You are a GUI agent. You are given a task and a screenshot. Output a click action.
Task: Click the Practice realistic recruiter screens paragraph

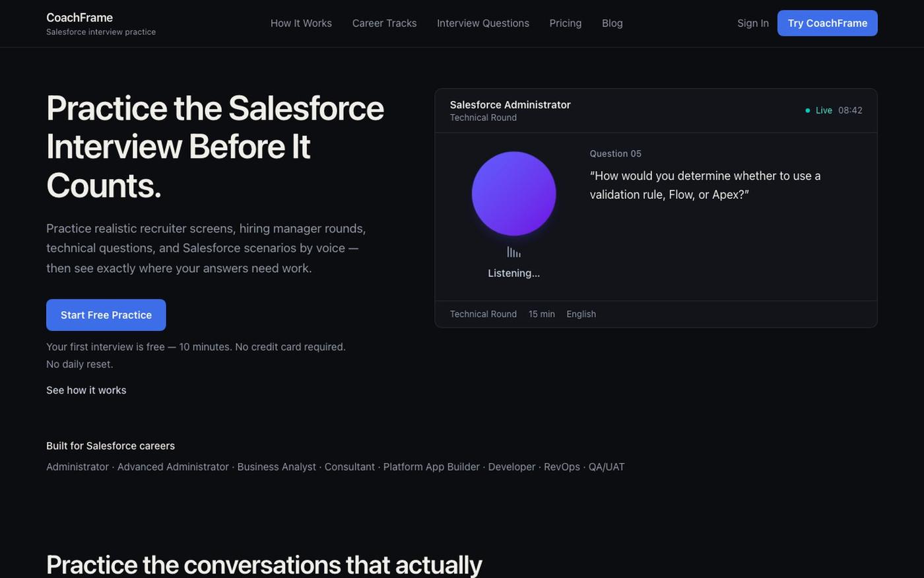206,248
